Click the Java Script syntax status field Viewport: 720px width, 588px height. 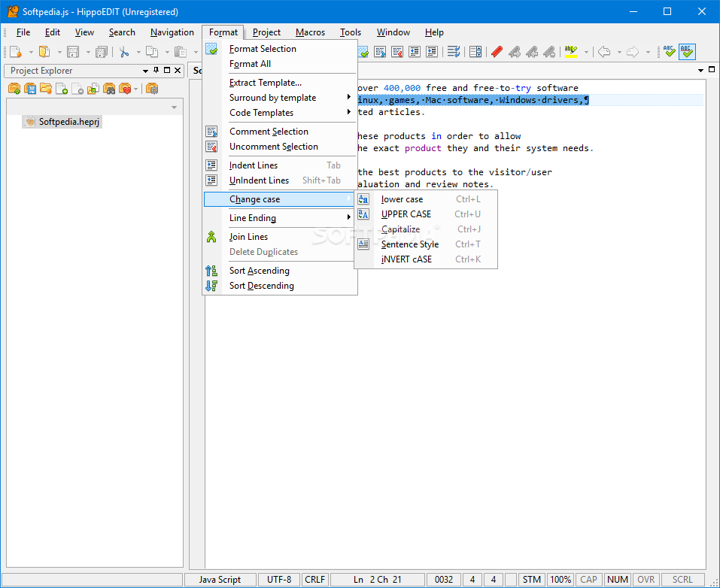click(220, 579)
